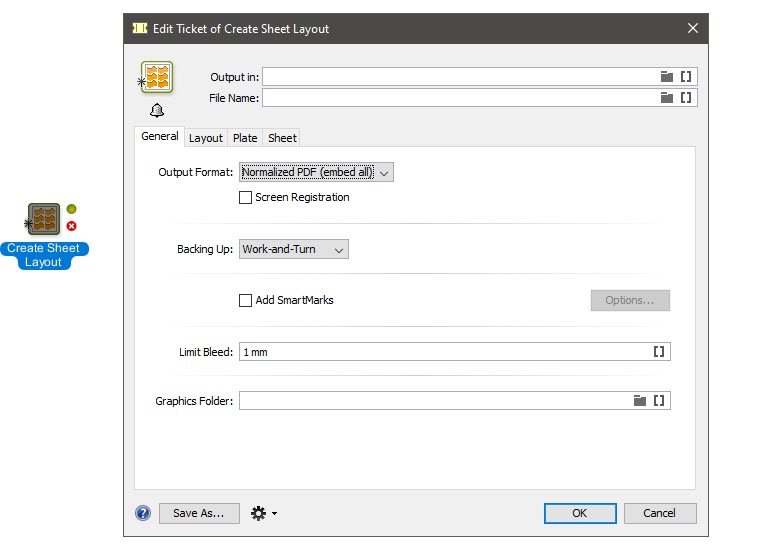This screenshot has width=765, height=558.
Task: Expand the Backing Up dropdown
Action: pos(294,249)
